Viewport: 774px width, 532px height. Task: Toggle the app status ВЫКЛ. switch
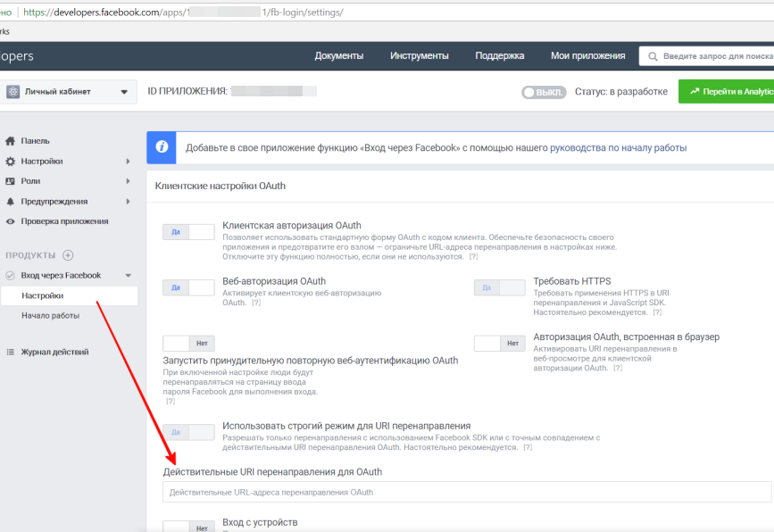coord(544,92)
